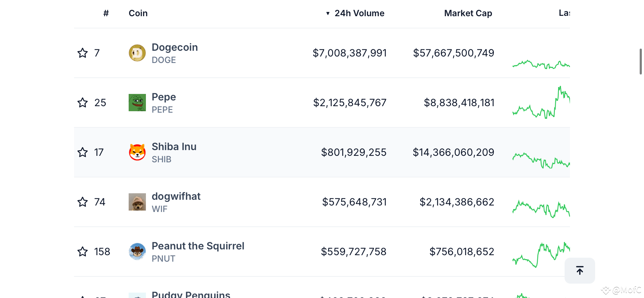
Task: Click the Dogecoin coin logo
Action: (137, 53)
